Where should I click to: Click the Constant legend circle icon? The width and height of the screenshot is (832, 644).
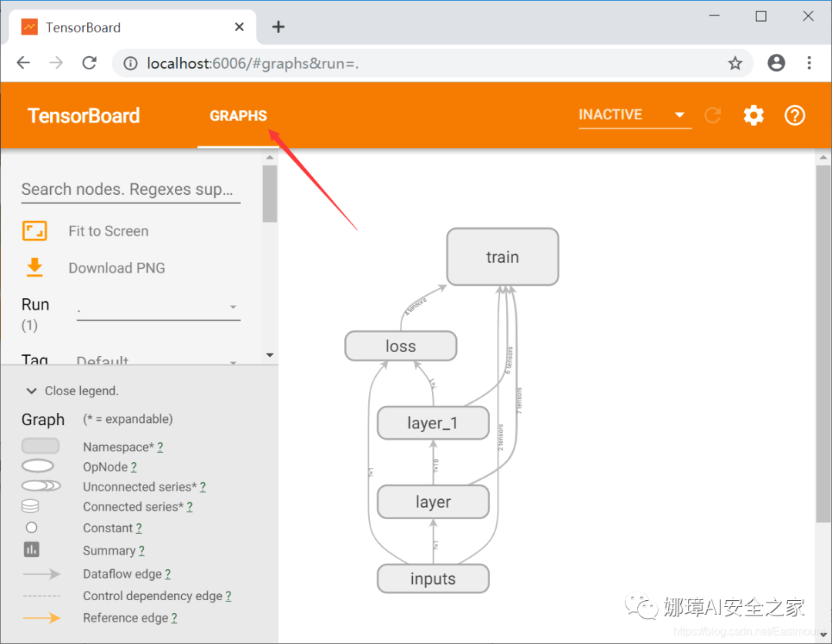tap(32, 528)
